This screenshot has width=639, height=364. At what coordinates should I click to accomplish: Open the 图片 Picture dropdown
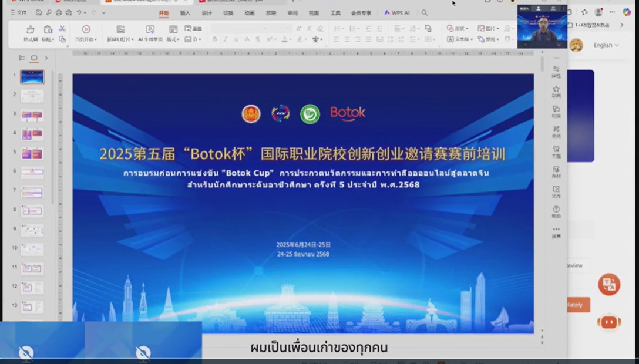coord(488,29)
